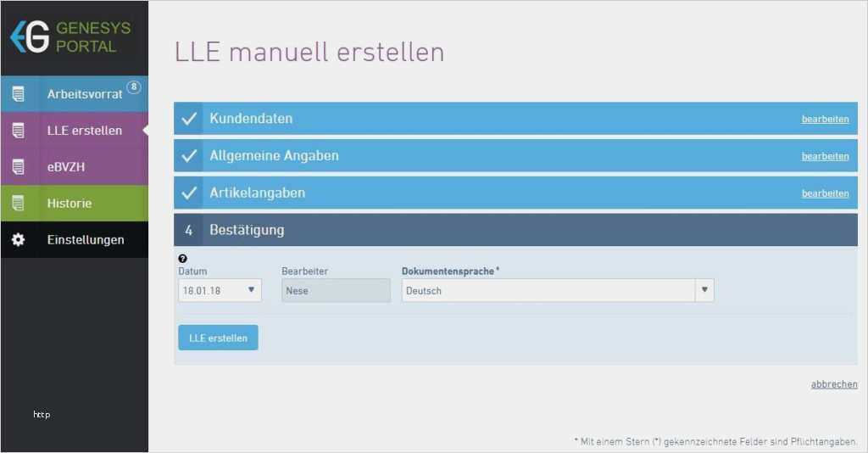This screenshot has width=868, height=453.
Task: Click the Allgemeine Angaben checkmark
Action: click(189, 155)
